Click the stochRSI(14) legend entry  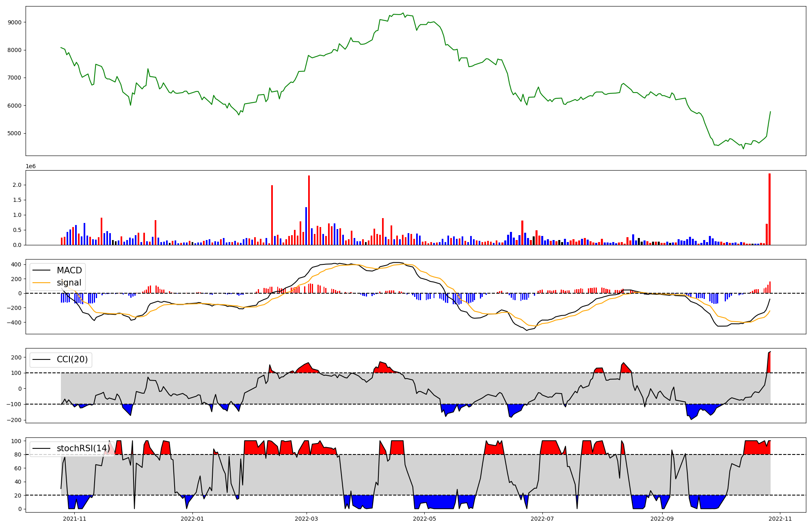(83, 448)
